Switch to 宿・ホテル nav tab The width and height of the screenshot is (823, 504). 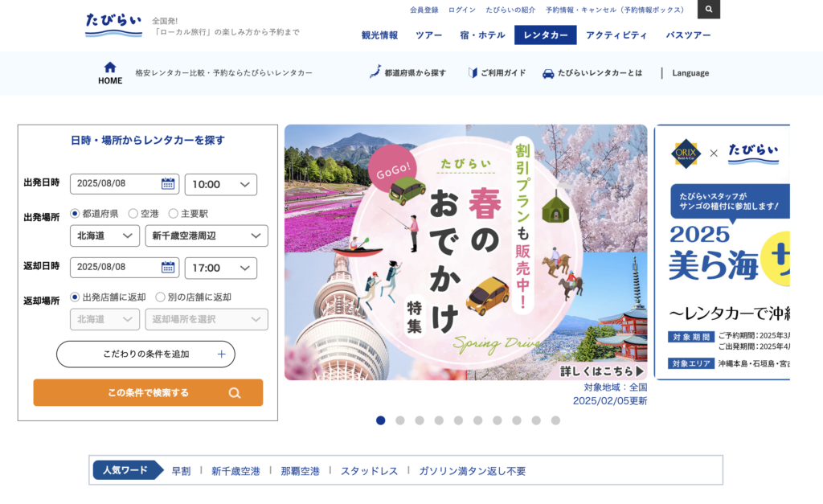(482, 35)
